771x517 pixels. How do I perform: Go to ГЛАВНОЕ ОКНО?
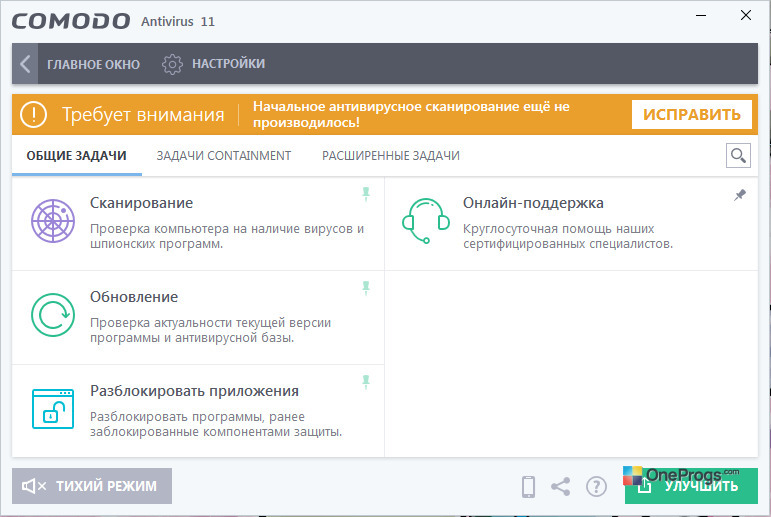(x=93, y=64)
